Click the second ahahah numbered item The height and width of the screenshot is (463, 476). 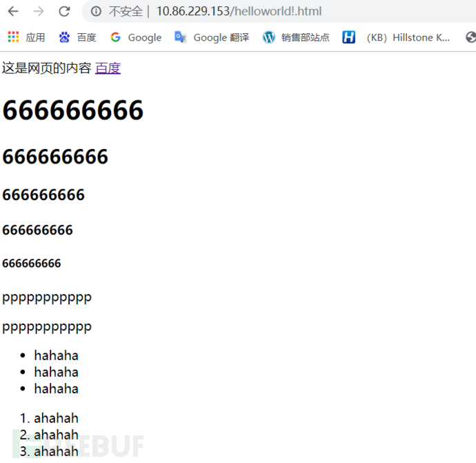point(56,435)
